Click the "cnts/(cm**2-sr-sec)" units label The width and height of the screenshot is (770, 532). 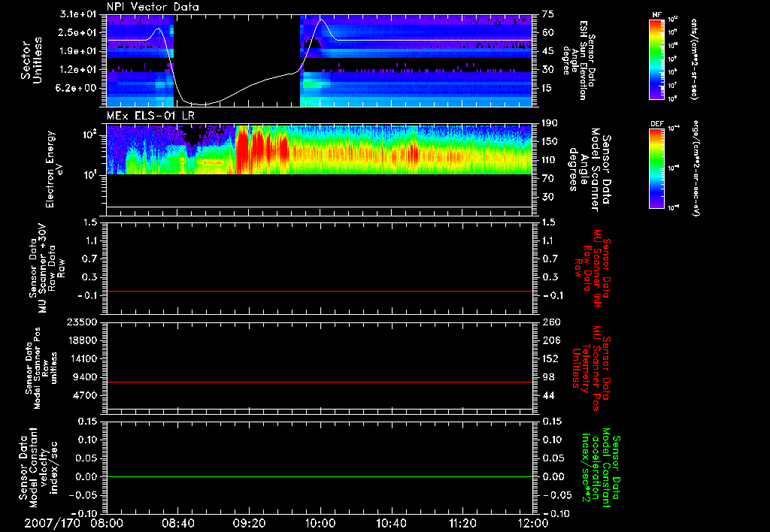click(694, 59)
